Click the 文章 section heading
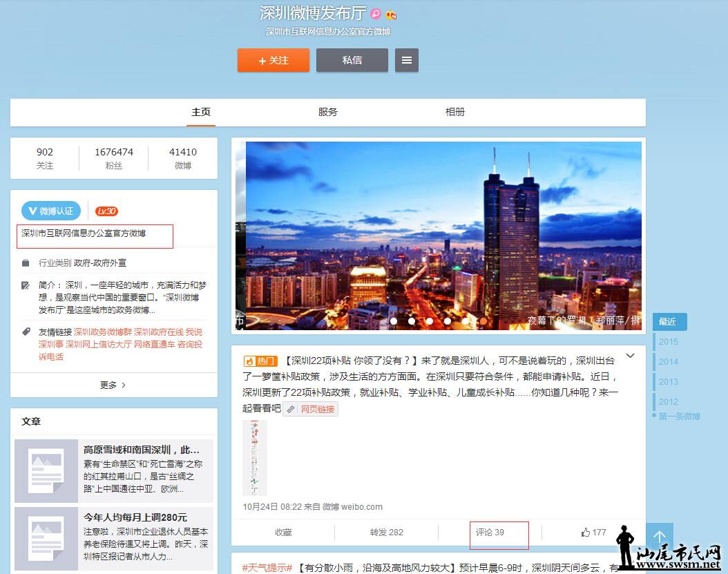This screenshot has width=728, height=574. tap(31, 421)
